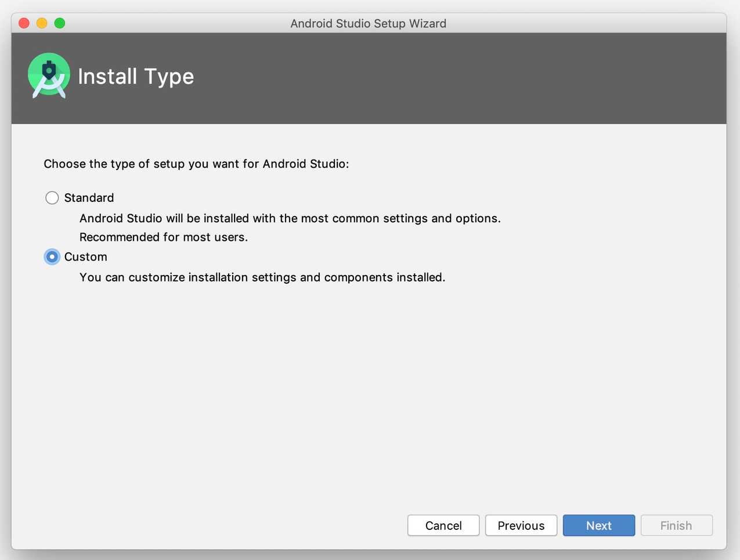
Task: Deselect Custom by choosing Standard option
Action: coord(52,197)
